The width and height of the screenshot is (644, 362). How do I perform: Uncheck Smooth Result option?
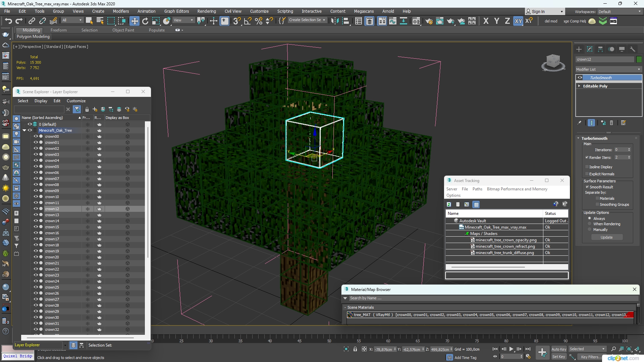point(587,187)
